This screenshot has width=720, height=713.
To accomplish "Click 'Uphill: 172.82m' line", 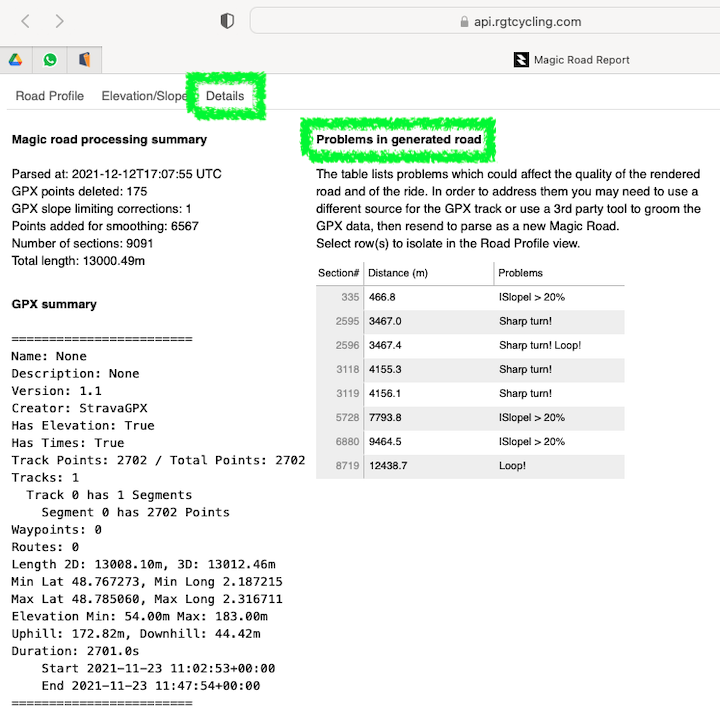I will [x=136, y=634].
